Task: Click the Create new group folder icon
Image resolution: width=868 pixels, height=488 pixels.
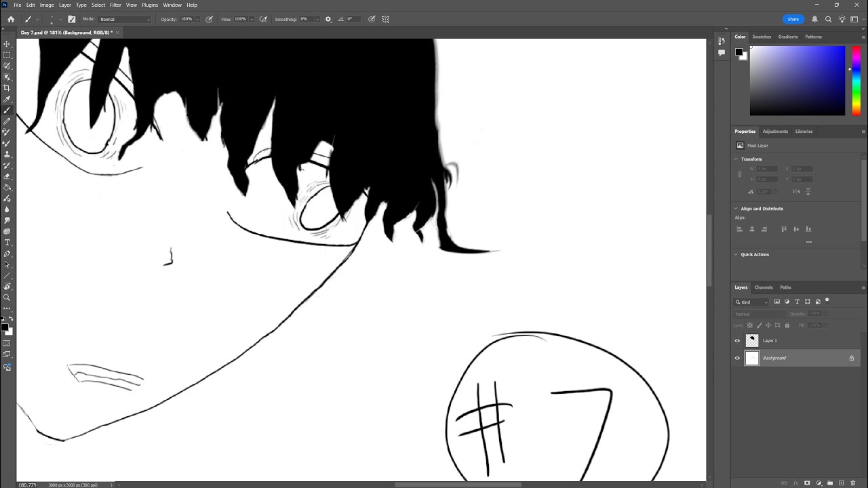Action: pos(830,483)
